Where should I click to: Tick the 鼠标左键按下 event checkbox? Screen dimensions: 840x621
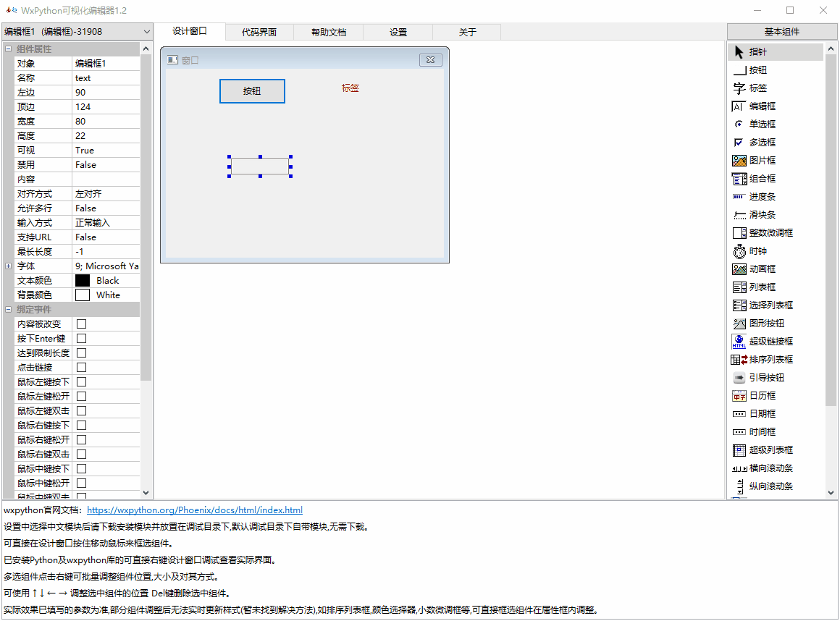tap(81, 381)
